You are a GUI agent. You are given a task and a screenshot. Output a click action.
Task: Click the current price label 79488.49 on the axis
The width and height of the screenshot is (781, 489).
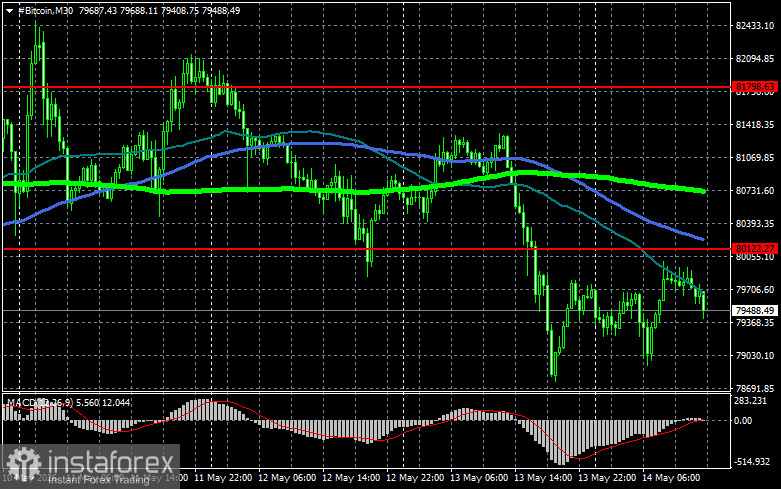pos(755,310)
